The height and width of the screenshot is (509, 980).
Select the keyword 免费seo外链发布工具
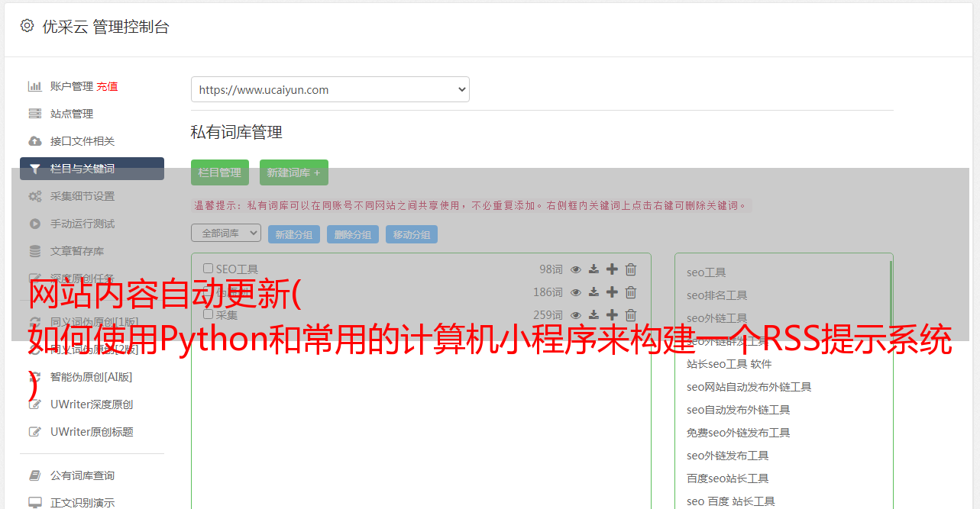pos(739,433)
